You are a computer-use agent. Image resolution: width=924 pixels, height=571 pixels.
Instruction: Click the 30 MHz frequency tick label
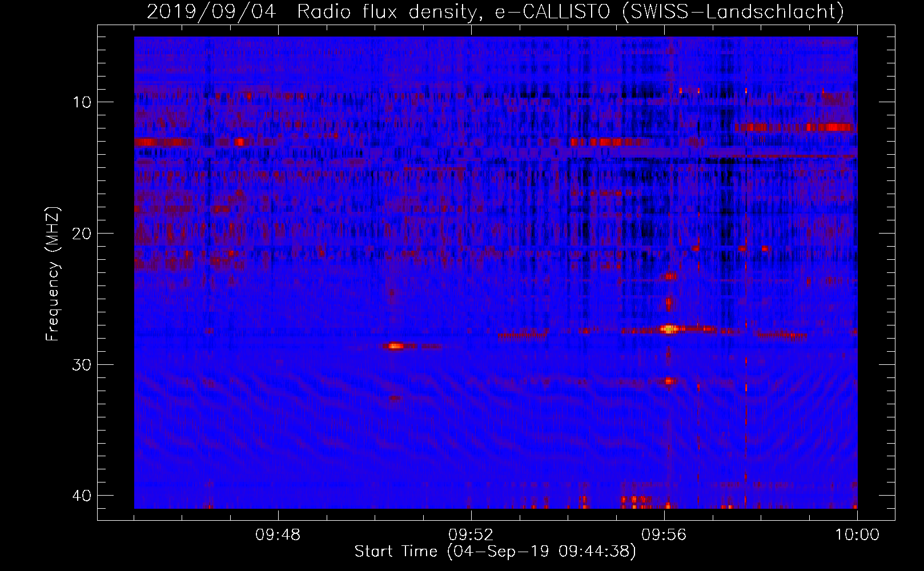pyautogui.click(x=82, y=365)
